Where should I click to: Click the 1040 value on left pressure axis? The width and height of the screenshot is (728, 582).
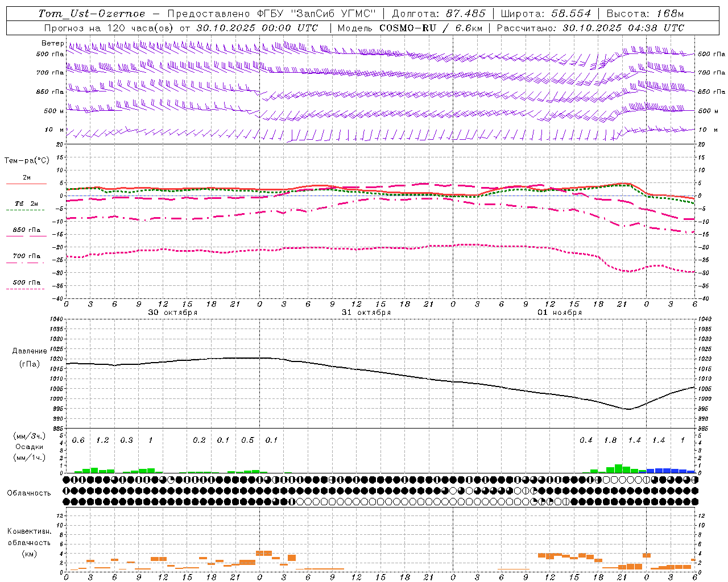point(57,319)
